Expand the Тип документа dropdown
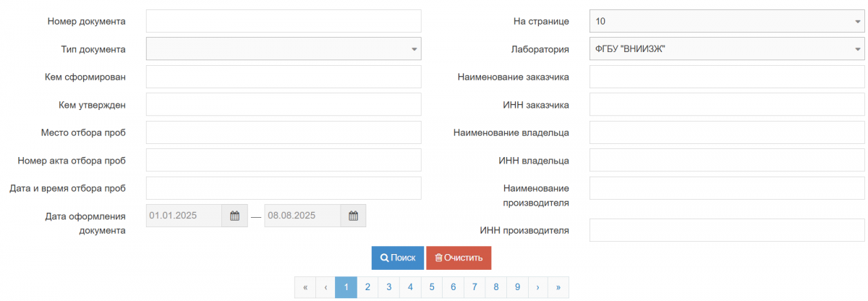Image resolution: width=868 pixels, height=301 pixels. [284, 49]
